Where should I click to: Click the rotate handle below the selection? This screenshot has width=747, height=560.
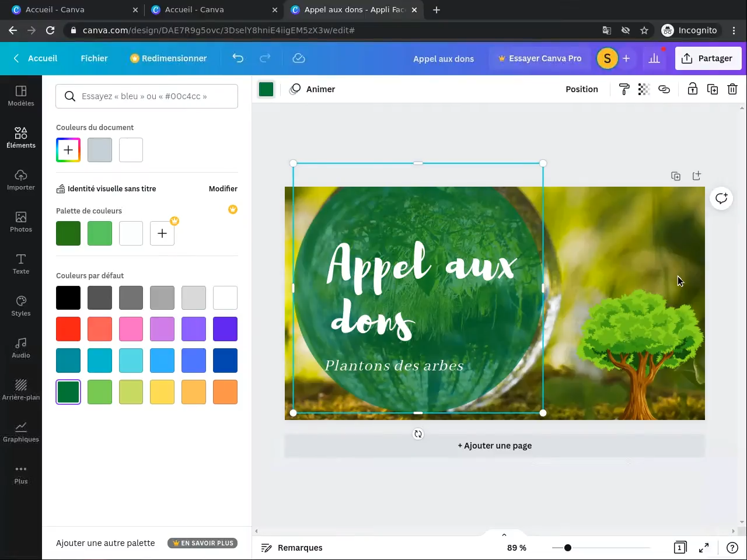[x=418, y=434]
